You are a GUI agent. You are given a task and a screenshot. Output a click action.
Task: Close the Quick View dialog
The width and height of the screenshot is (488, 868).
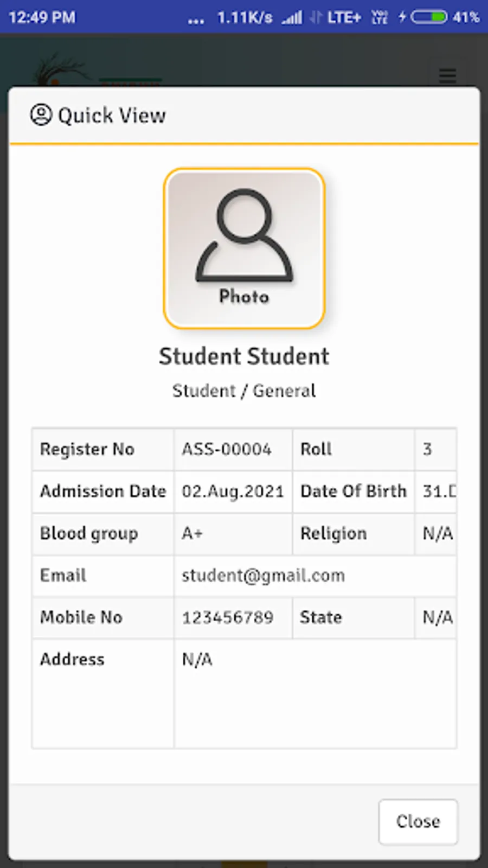click(x=418, y=821)
